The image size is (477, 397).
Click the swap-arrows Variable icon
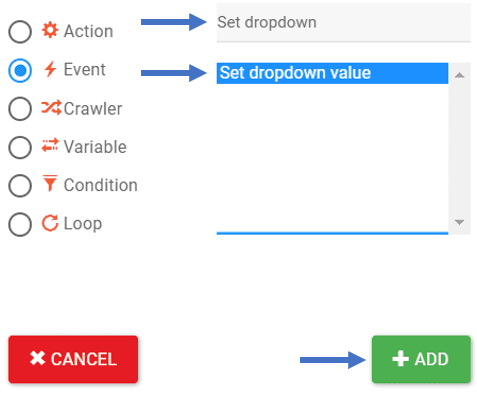pyautogui.click(x=50, y=146)
